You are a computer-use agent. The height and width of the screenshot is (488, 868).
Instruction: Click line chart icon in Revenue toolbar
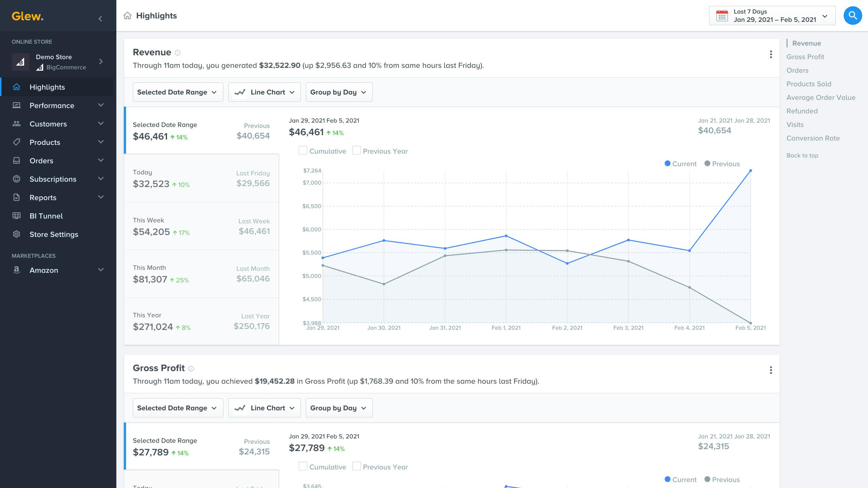coord(240,92)
